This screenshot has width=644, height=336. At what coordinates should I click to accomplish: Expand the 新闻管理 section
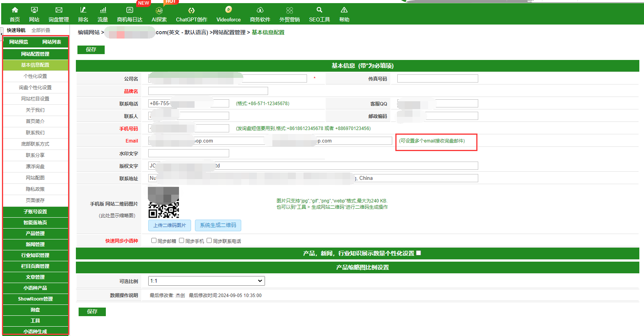pyautogui.click(x=35, y=245)
